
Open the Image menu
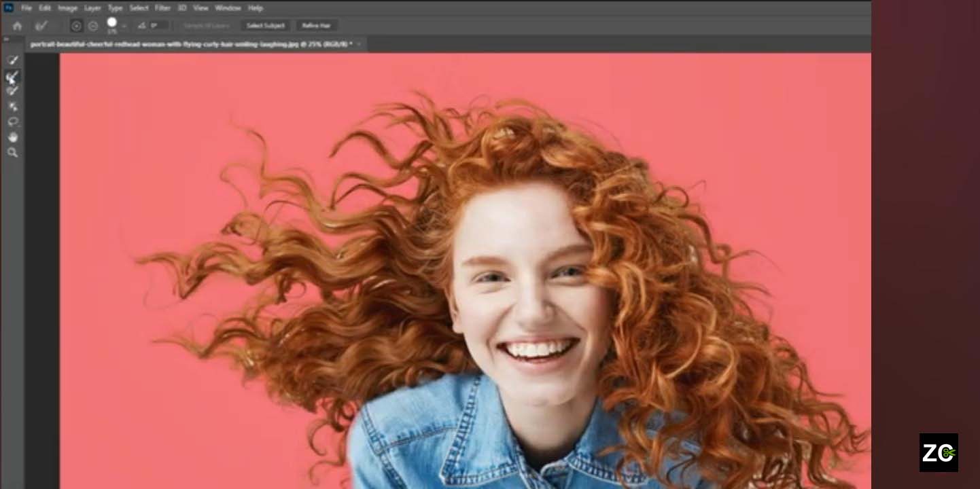[x=67, y=8]
